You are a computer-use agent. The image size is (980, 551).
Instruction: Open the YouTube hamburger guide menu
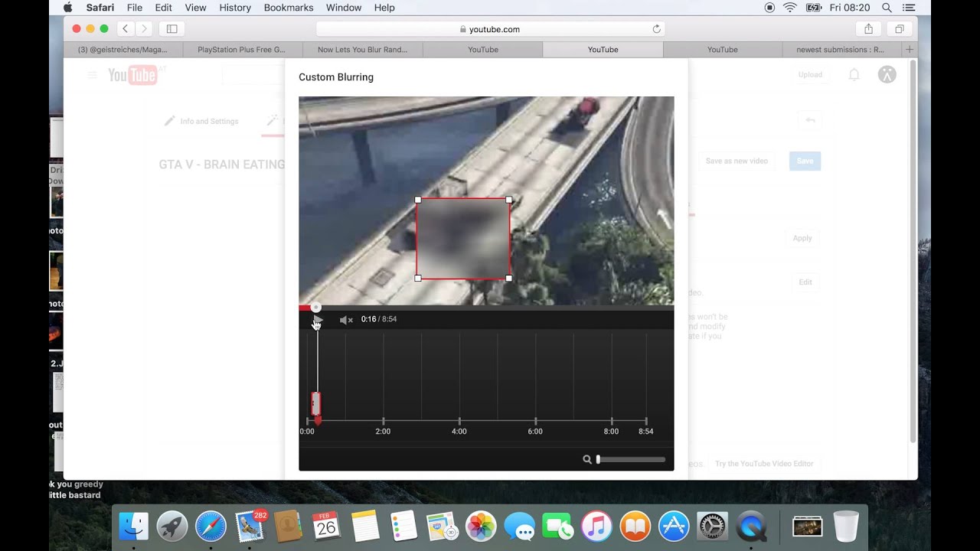(x=92, y=75)
